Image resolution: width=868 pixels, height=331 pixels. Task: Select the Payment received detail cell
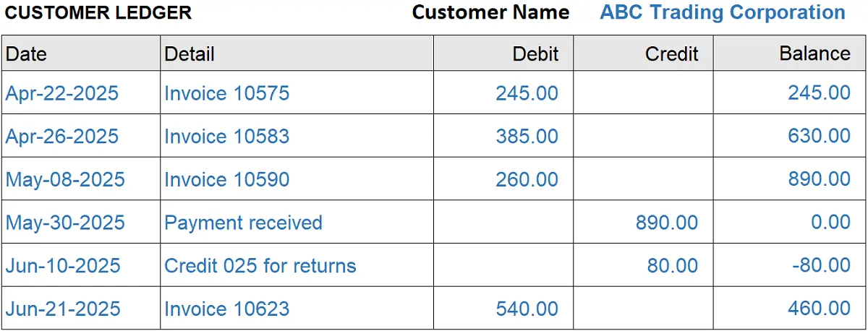243,223
